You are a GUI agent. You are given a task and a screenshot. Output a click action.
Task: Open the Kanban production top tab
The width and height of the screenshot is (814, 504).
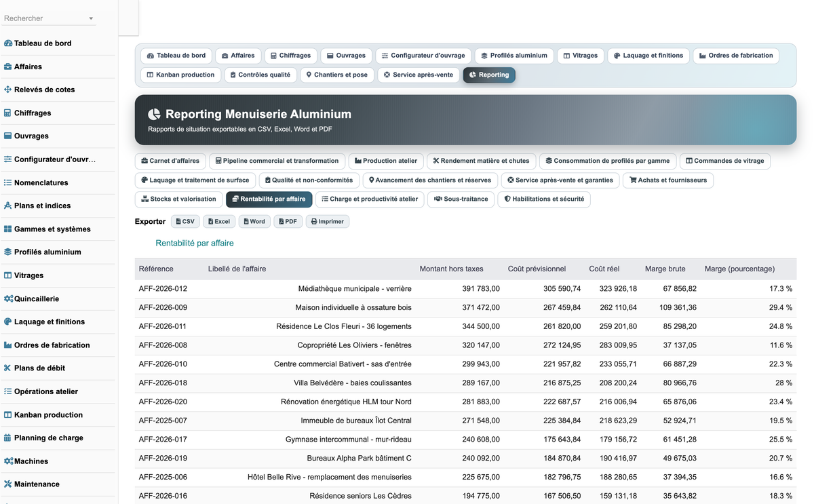point(180,75)
